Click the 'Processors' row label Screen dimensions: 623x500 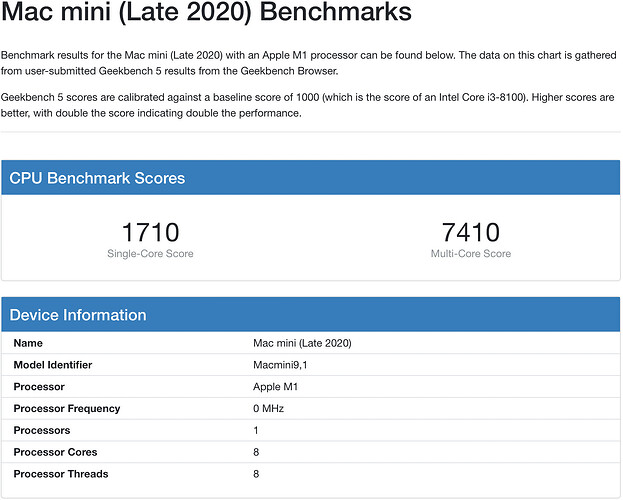pyautogui.click(x=42, y=430)
